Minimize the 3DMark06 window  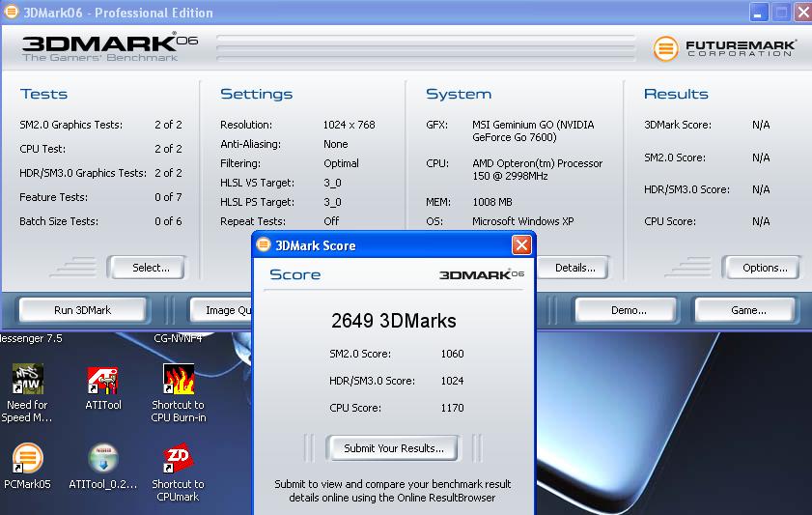pyautogui.click(x=759, y=13)
